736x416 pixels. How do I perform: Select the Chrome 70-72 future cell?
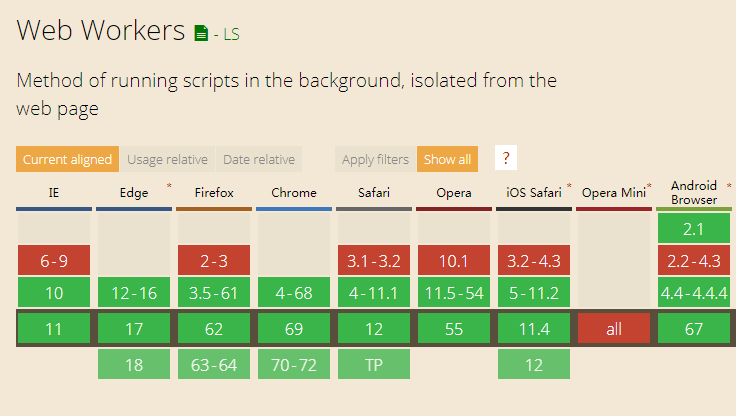click(294, 364)
